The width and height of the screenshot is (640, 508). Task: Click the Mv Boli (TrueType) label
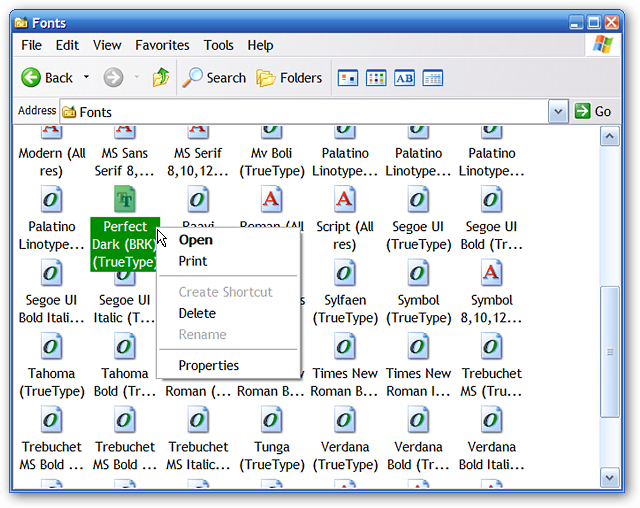[272, 162]
